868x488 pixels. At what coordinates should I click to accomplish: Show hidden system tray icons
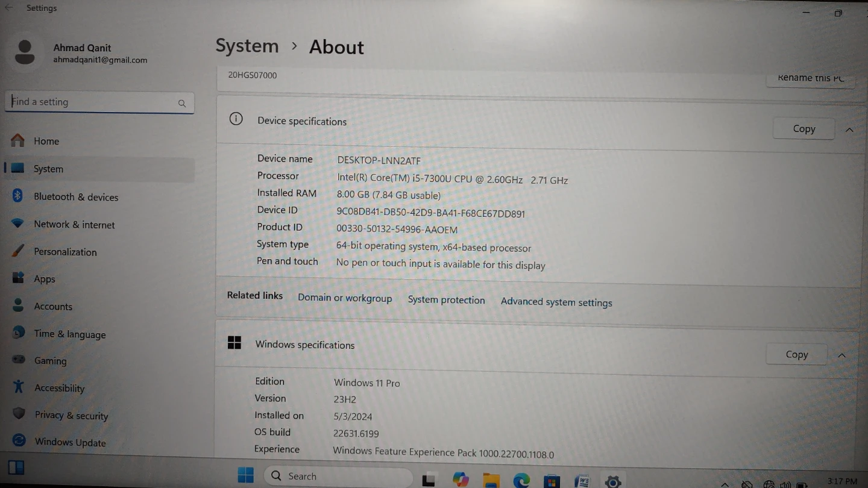725,484
